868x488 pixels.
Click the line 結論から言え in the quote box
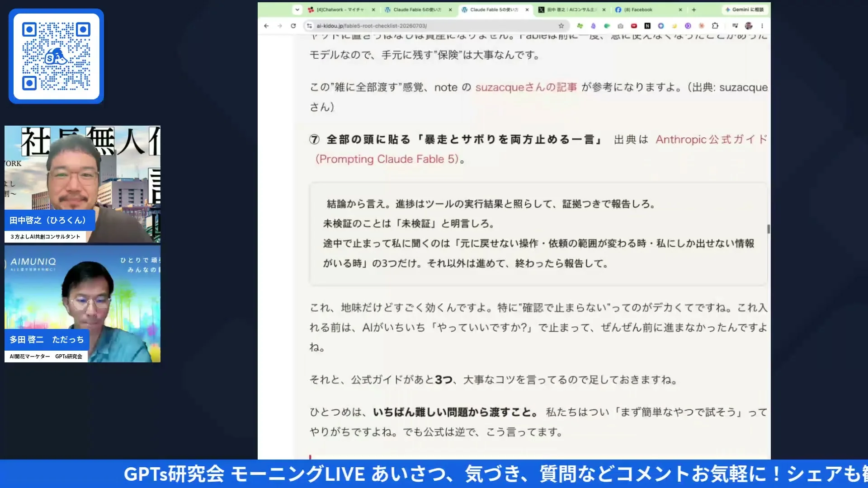491,204
